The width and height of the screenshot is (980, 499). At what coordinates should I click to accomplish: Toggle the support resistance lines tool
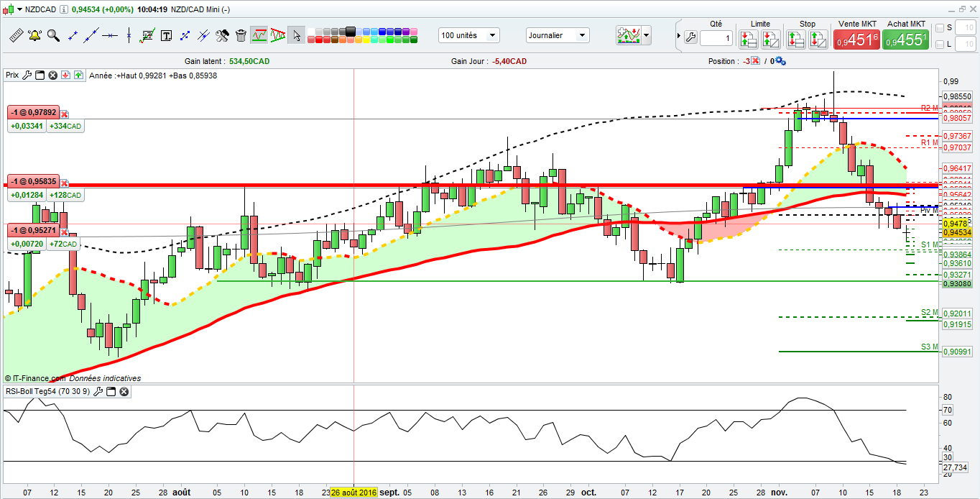click(x=259, y=35)
